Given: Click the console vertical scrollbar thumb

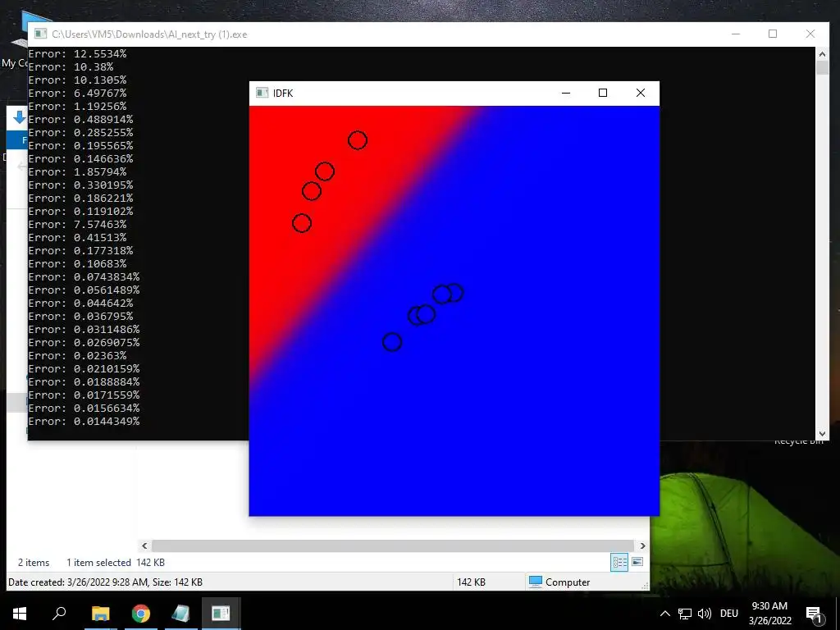Looking at the screenshot, I should click(x=822, y=68).
